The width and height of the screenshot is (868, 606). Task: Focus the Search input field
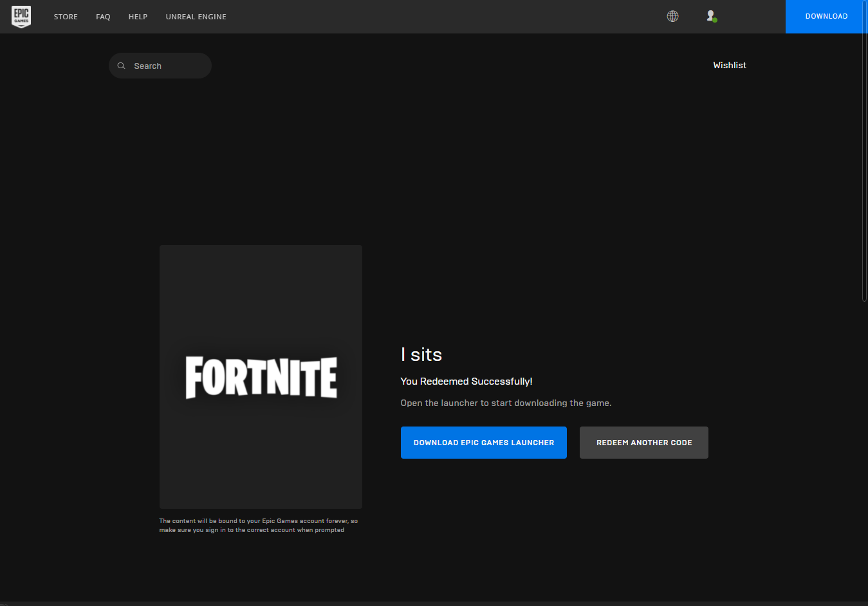[160, 66]
